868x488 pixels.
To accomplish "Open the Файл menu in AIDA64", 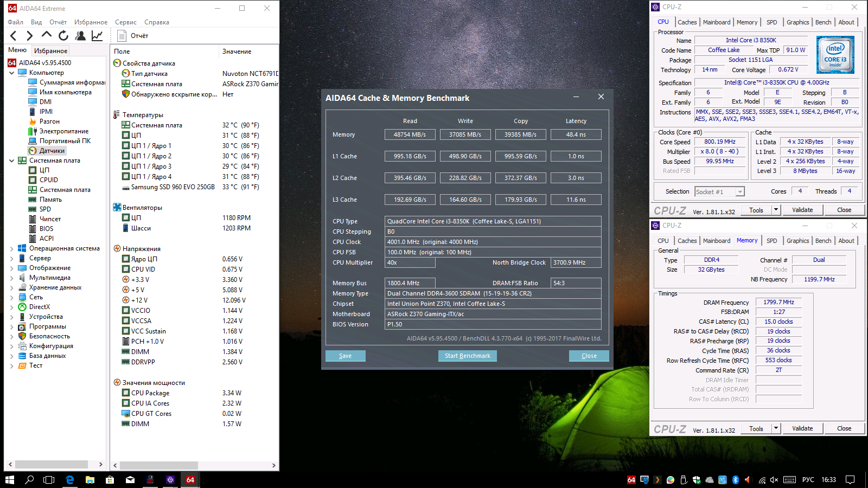I will tap(15, 22).
